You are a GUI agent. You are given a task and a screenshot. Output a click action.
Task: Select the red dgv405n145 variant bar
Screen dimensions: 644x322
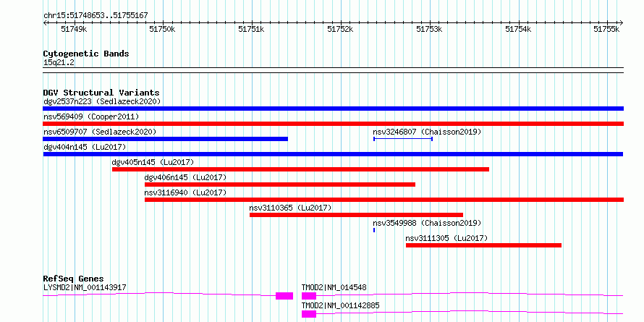(x=300, y=169)
